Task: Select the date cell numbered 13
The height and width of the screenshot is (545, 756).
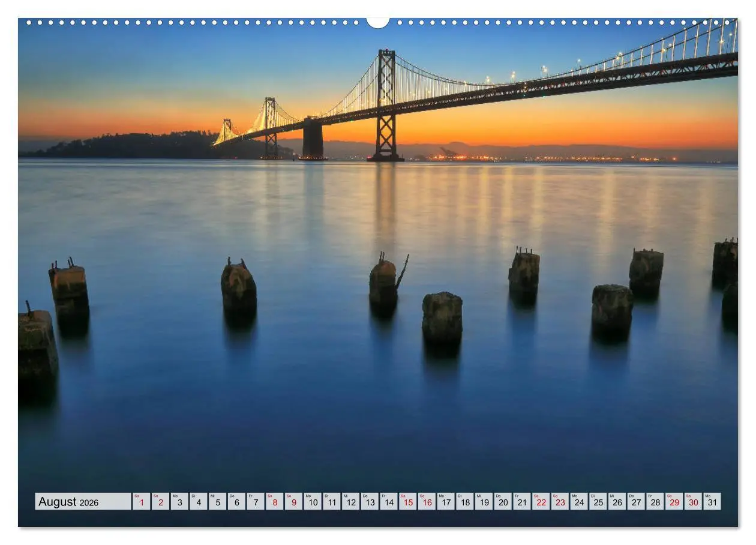Action: 370,502
